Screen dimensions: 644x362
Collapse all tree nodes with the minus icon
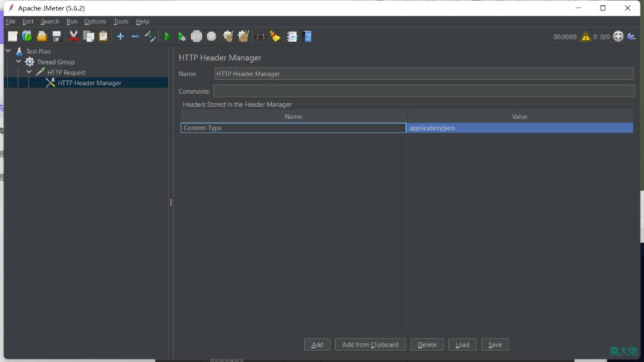click(135, 36)
